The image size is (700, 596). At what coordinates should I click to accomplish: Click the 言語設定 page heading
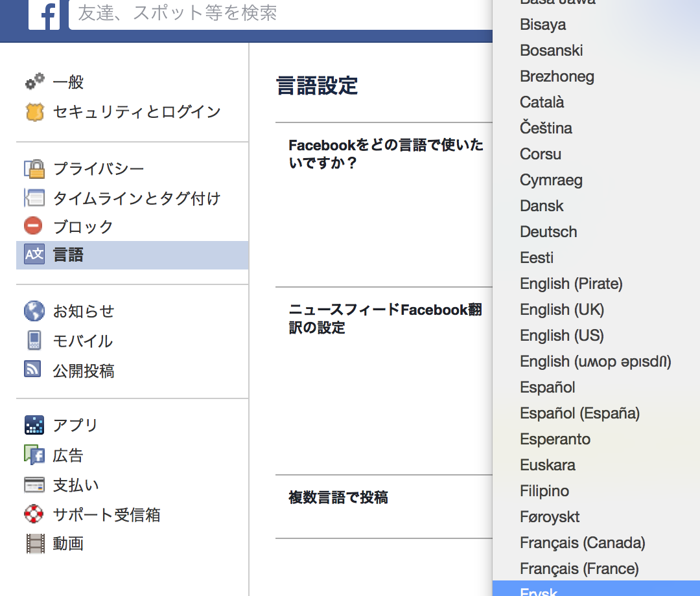click(317, 86)
